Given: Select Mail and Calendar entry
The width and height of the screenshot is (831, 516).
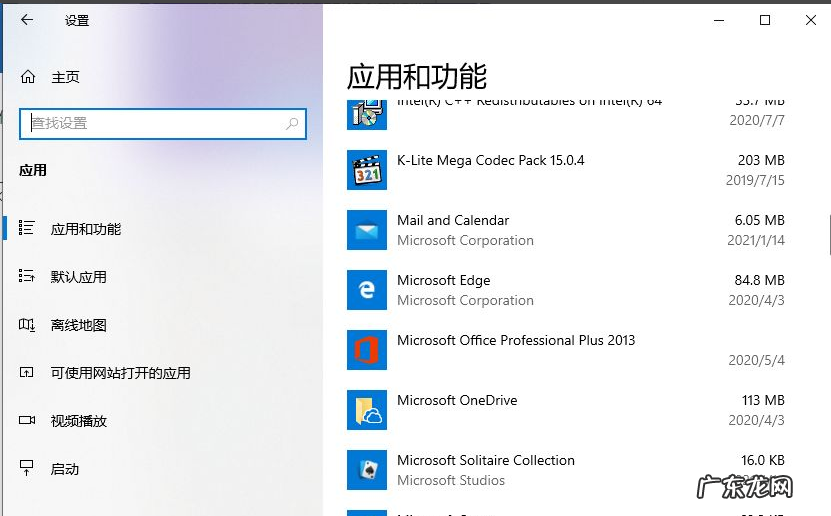Looking at the screenshot, I should (x=453, y=220).
